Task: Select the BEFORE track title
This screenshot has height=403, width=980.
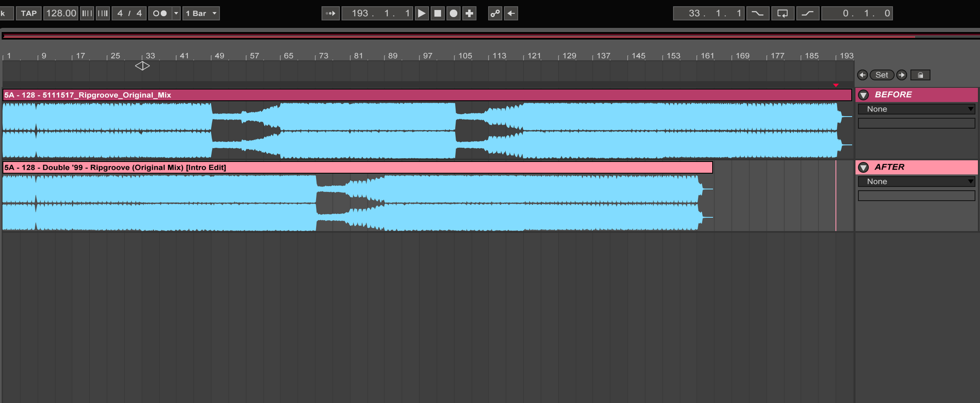Action: tap(893, 95)
